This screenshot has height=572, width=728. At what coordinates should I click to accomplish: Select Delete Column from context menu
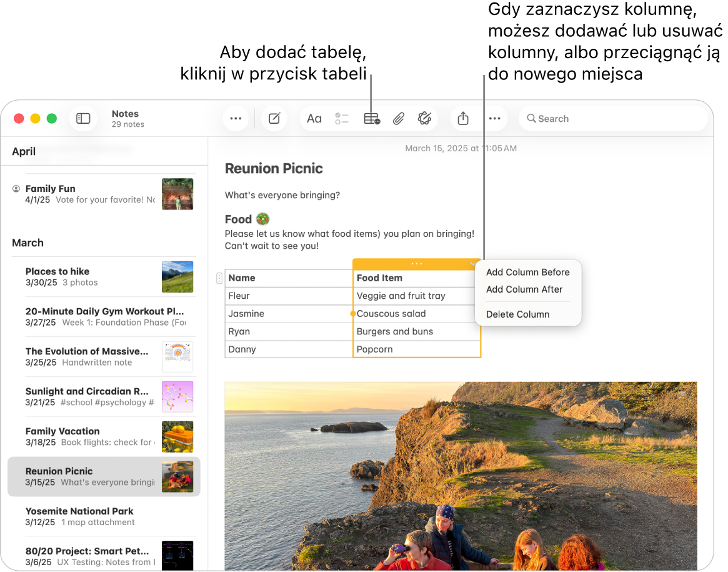517,314
